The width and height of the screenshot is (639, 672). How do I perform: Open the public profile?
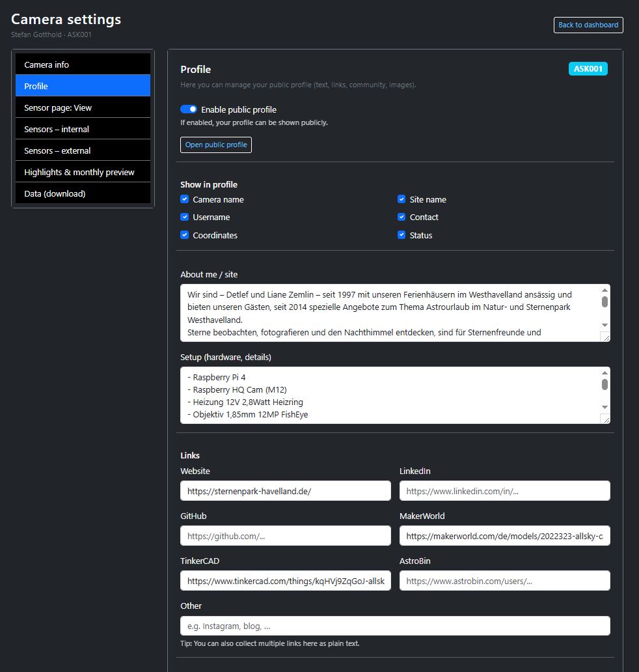215,145
